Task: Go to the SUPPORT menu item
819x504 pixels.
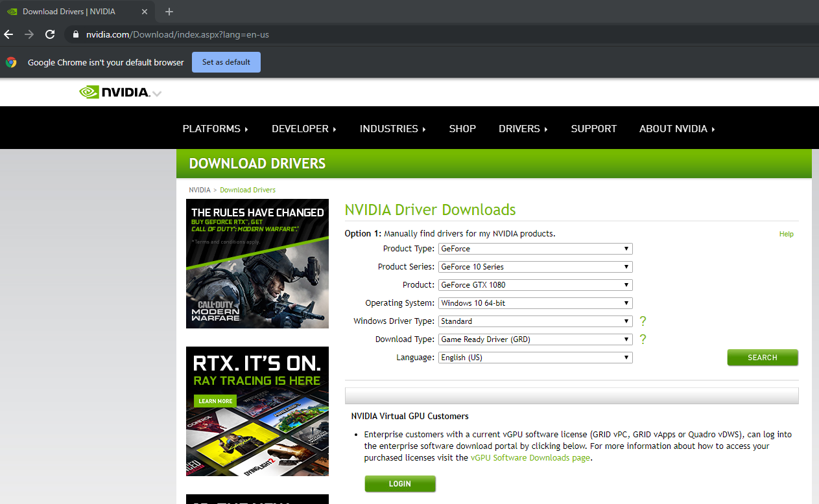Action: point(594,129)
